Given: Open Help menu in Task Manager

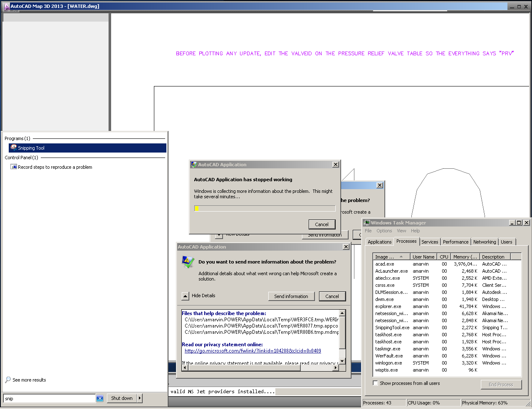Looking at the screenshot, I should (416, 231).
